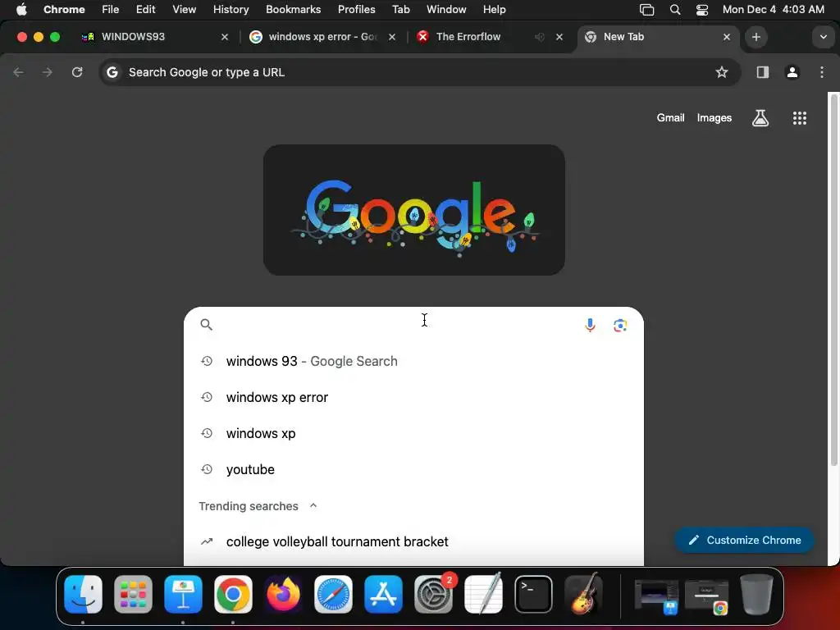840x630 pixels.
Task: Launch Safari from the Dock
Action: coord(333,594)
